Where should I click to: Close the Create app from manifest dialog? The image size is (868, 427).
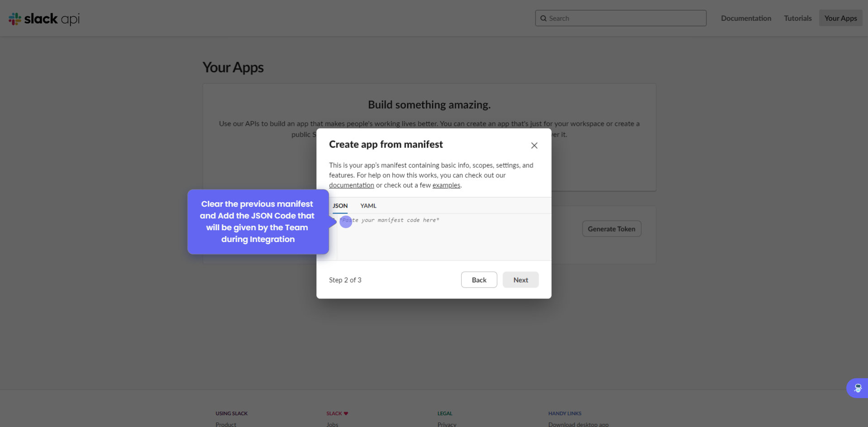[534, 145]
